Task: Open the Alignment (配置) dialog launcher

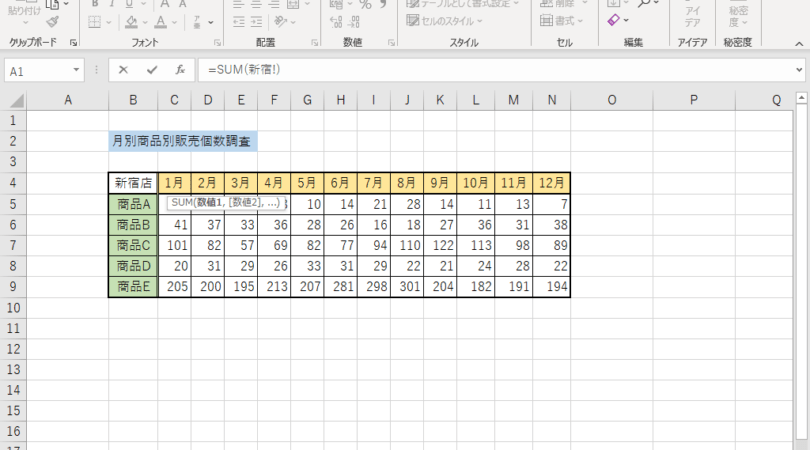Action: (315, 43)
